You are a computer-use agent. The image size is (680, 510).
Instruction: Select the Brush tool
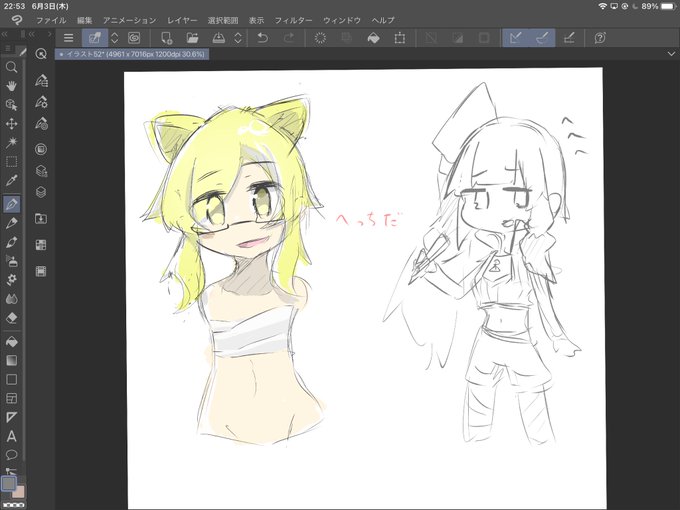[12, 242]
